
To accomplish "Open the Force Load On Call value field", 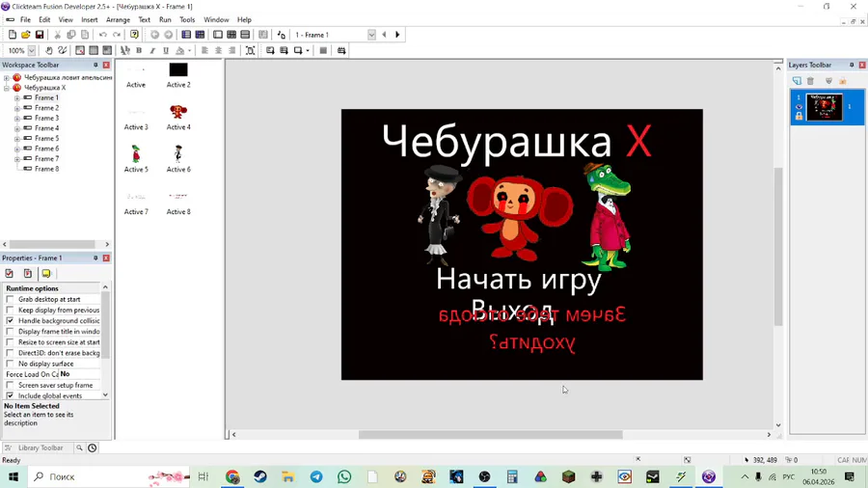I will (x=79, y=374).
